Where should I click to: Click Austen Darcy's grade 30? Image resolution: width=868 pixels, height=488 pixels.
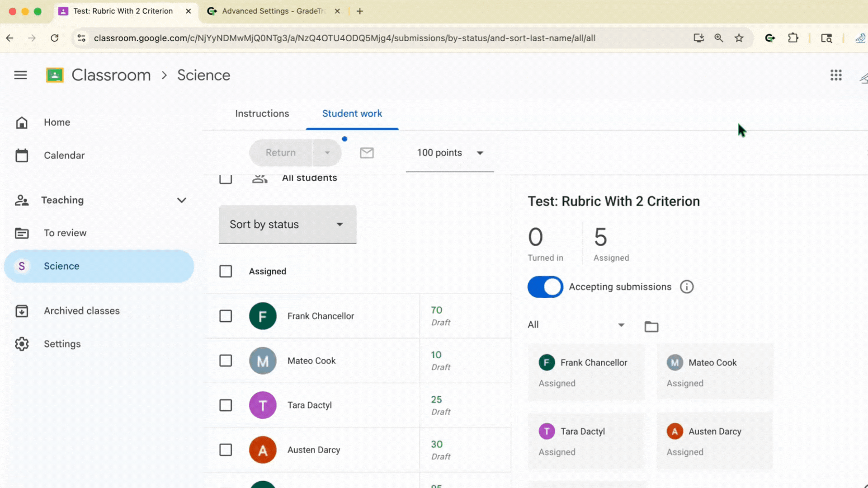click(437, 444)
